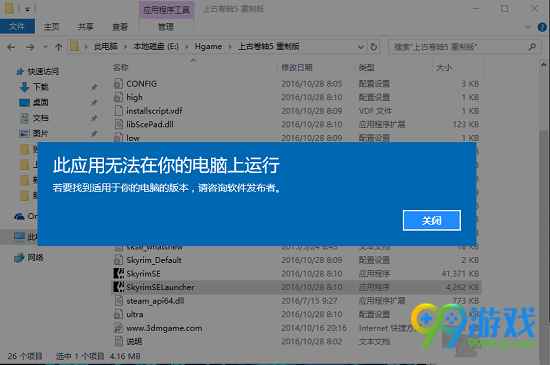Select the ultra settings file
Screen dimensions: 550x365
(x=135, y=314)
